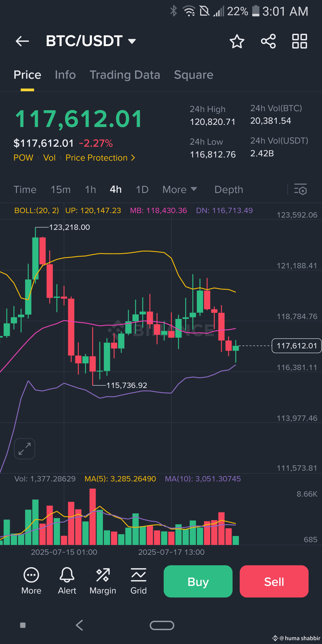Open the Margin trading icon
This screenshot has height=644, width=322.
point(103,575)
